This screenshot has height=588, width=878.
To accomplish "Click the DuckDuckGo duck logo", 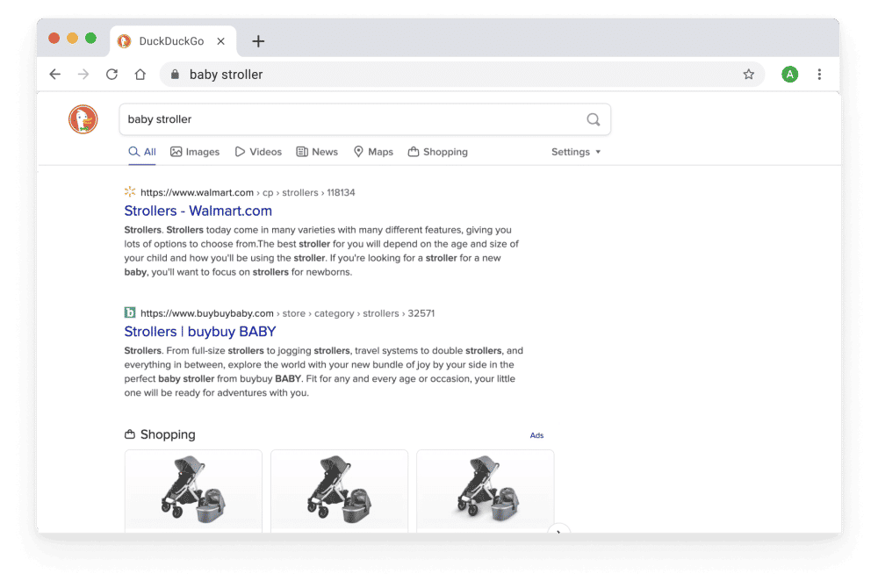I will click(x=83, y=119).
